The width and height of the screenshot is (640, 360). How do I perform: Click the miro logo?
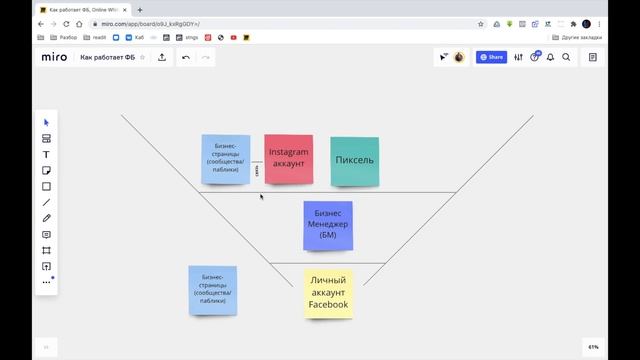coord(54,57)
